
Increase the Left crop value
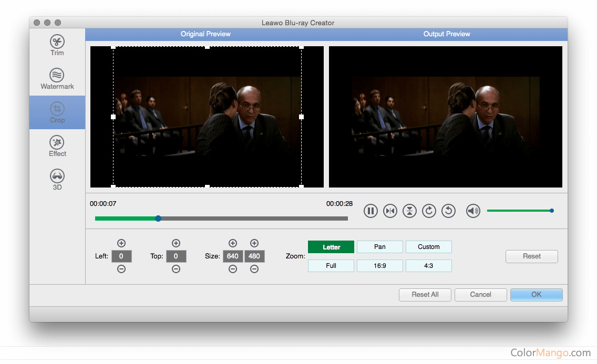point(121,243)
